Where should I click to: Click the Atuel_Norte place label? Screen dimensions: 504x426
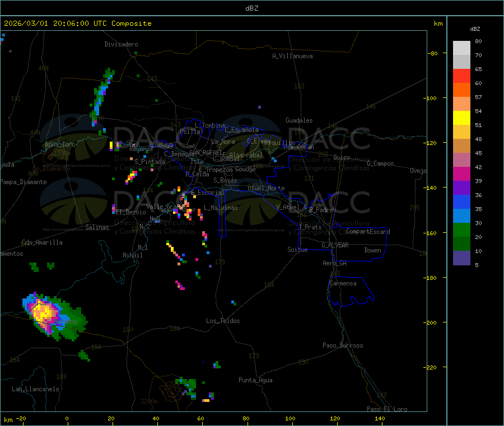[x=266, y=188]
